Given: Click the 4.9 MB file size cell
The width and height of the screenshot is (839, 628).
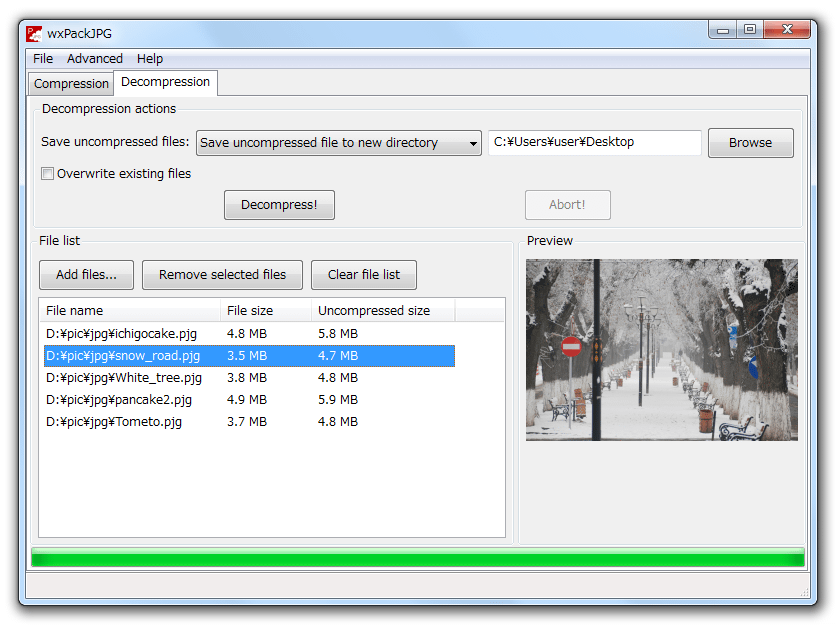Looking at the screenshot, I should [247, 400].
